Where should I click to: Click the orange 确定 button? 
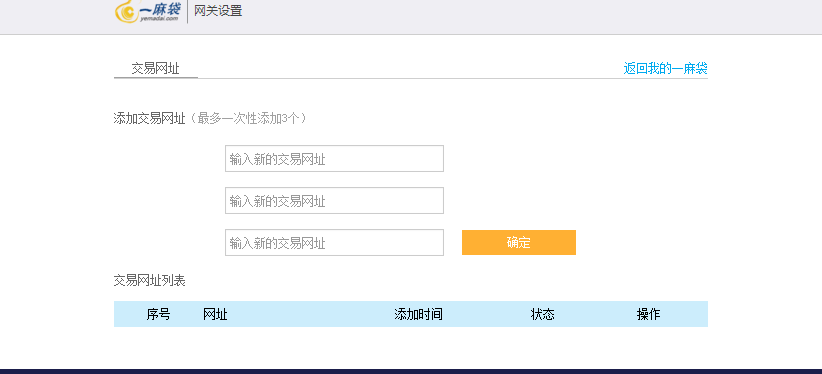(518, 242)
